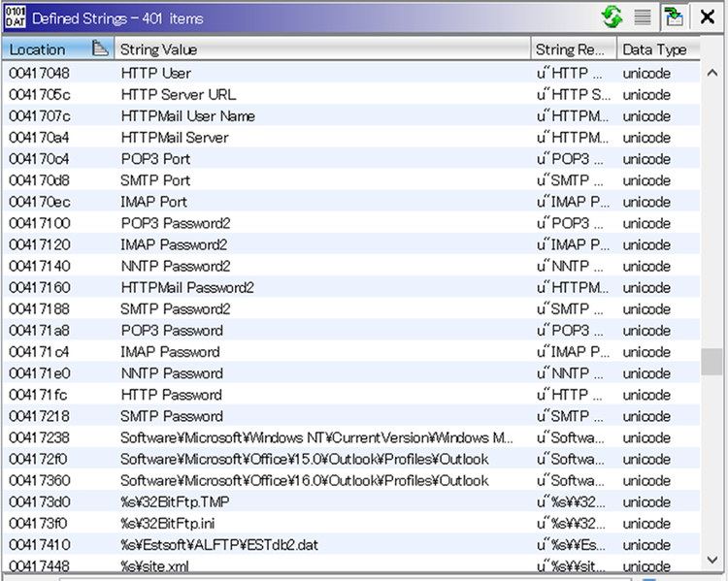Select the Windows NT CurrentVersion registry string
The height and width of the screenshot is (581, 728).
[316, 437]
